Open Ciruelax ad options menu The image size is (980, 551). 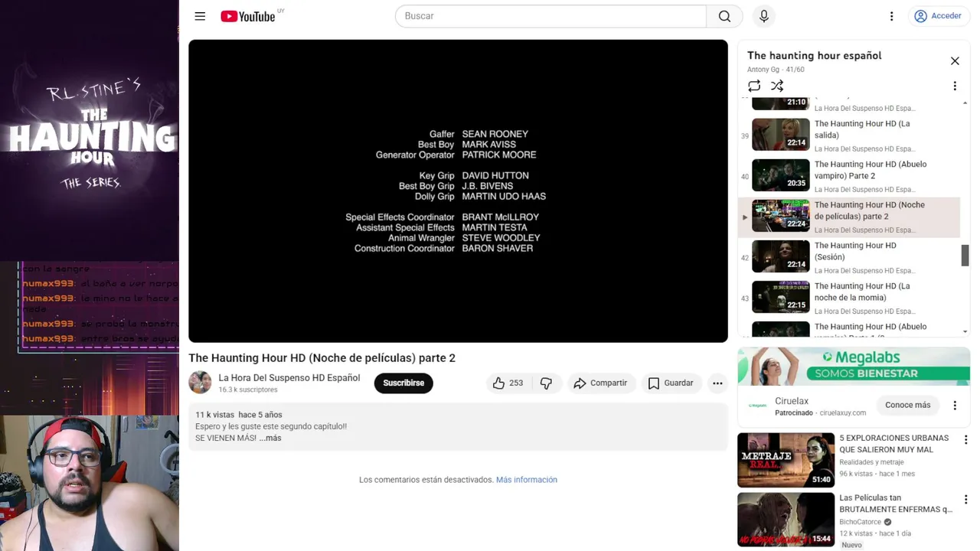(x=955, y=406)
